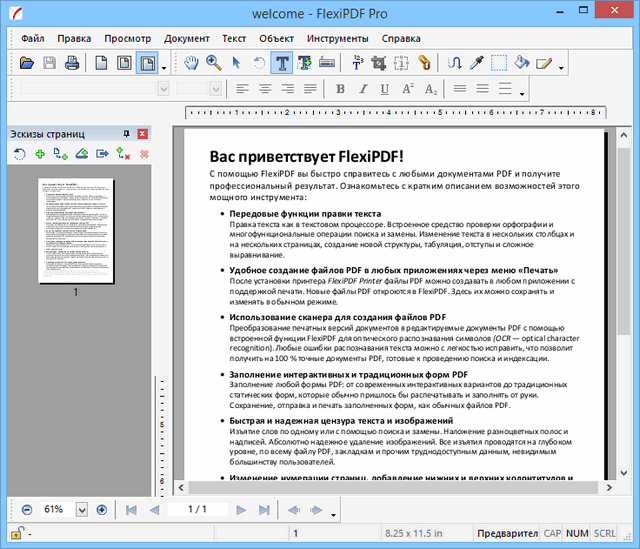Apply subscript formatting
Screen dimensions: 640x549
[431, 89]
